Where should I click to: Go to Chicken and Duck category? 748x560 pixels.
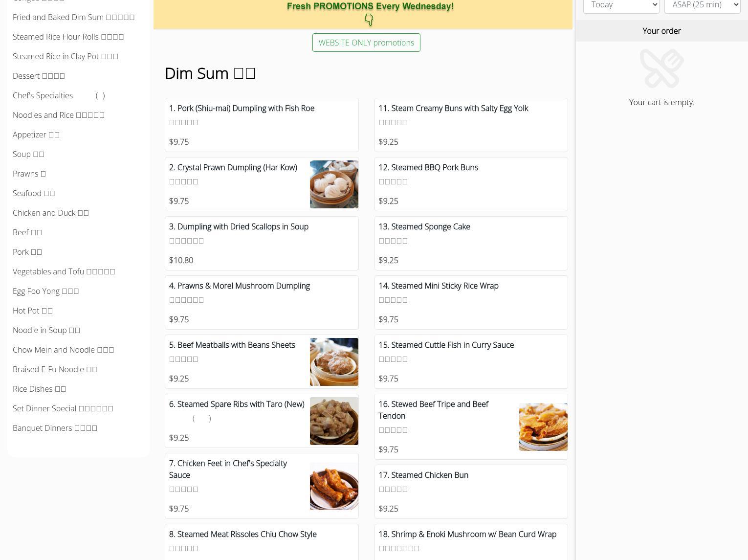[51, 213]
